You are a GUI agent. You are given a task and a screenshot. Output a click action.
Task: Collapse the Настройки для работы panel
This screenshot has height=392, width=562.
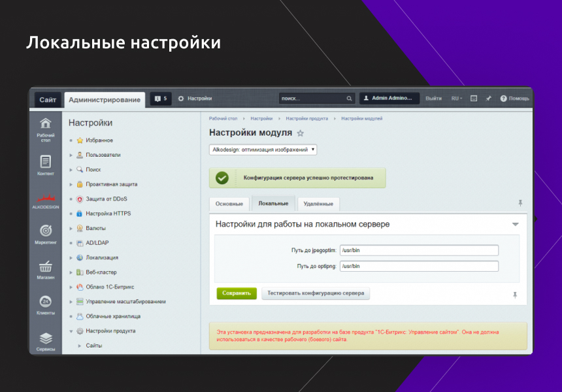(516, 223)
